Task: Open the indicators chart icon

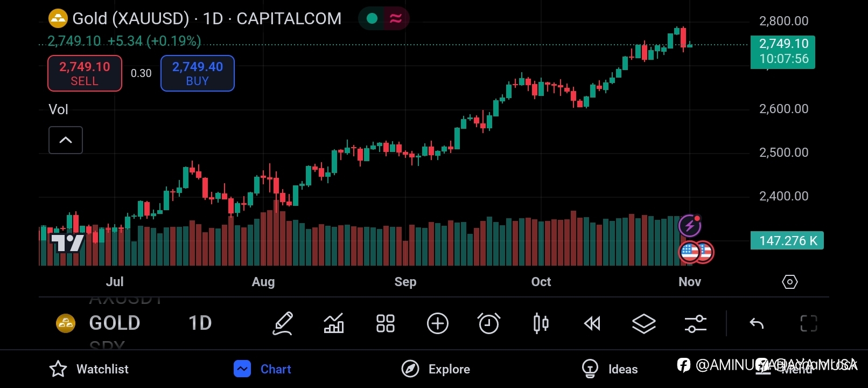Action: (x=334, y=323)
